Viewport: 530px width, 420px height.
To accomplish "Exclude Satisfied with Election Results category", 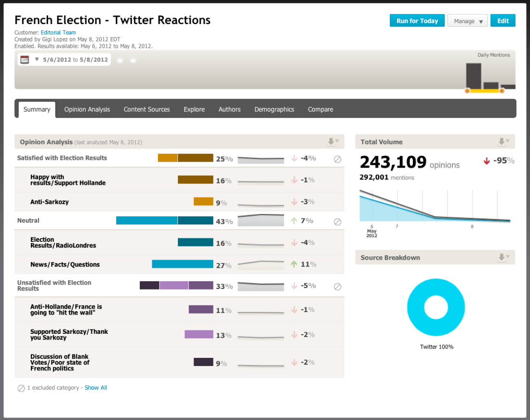I will (337, 159).
